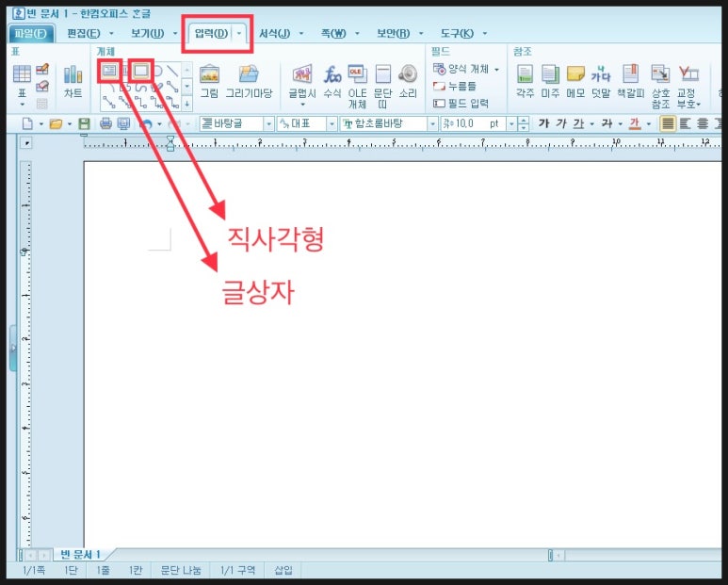The width and height of the screenshot is (728, 585).
Task: Click the font size stepper arrows
Action: [x=524, y=124]
